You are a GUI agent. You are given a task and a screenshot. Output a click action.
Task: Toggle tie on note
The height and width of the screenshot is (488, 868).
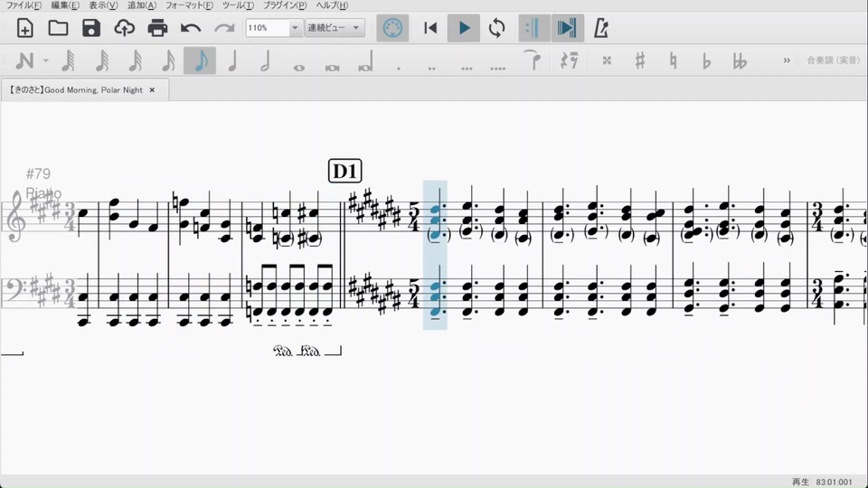click(x=532, y=60)
